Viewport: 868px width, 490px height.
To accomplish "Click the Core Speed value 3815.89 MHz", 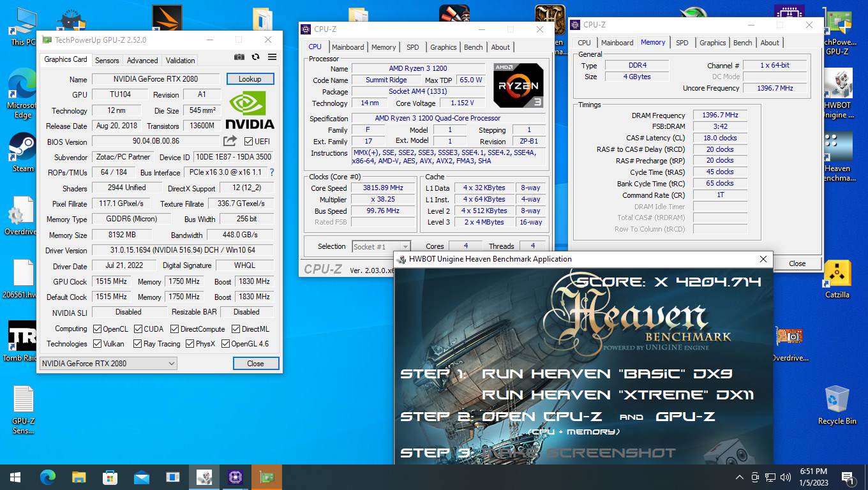I will click(384, 188).
